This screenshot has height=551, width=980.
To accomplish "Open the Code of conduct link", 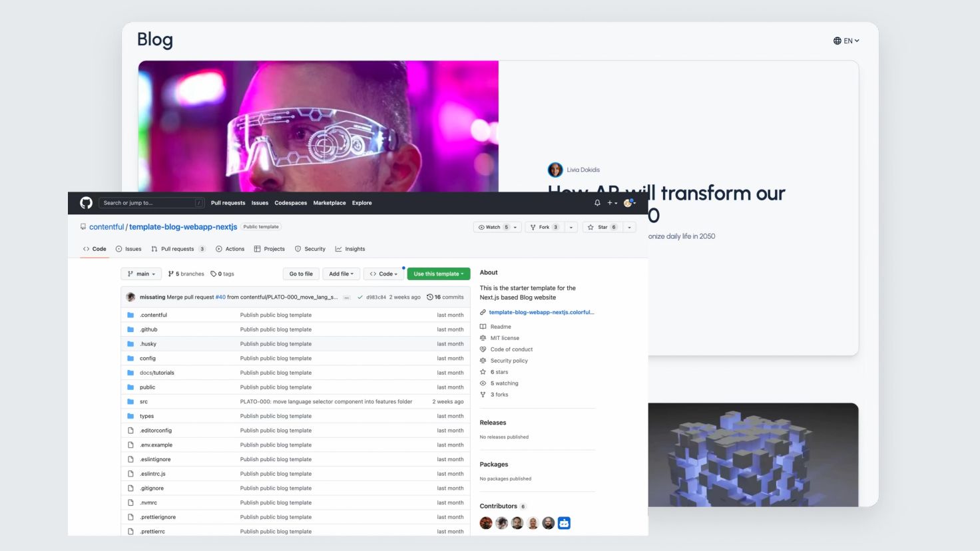I will [x=511, y=349].
